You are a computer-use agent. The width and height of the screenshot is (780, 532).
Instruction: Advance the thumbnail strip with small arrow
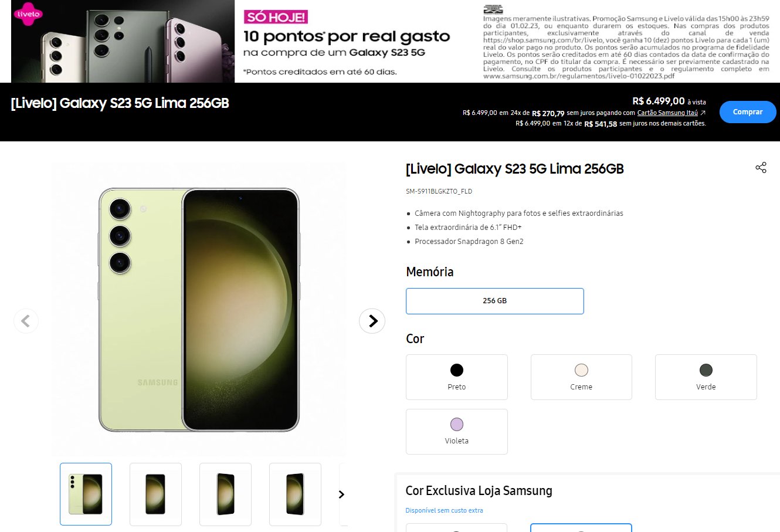point(341,494)
